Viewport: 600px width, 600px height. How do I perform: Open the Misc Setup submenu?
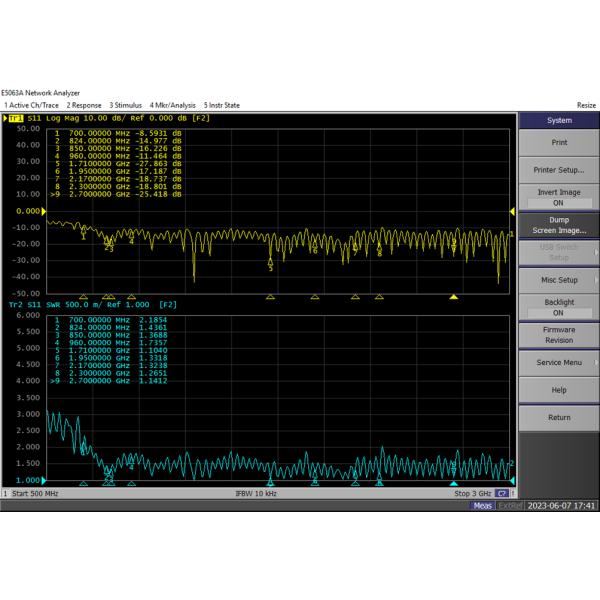pyautogui.click(x=558, y=280)
